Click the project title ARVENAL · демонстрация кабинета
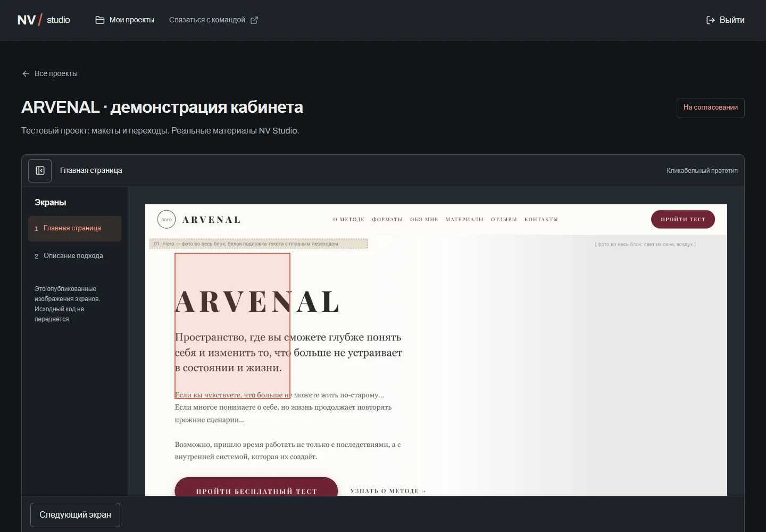 [162, 107]
